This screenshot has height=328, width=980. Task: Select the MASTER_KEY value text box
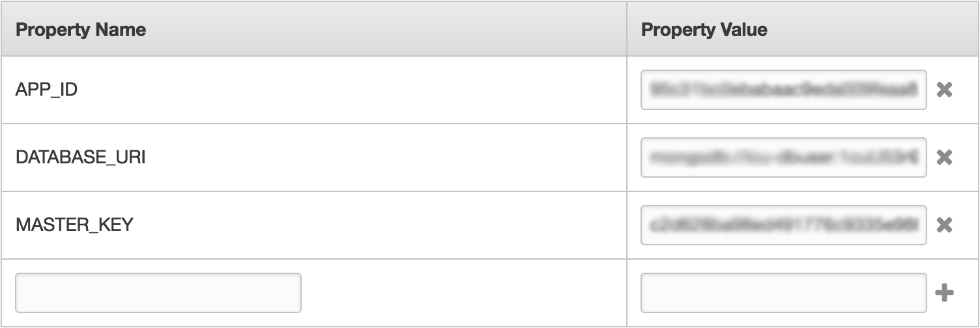pos(783,225)
